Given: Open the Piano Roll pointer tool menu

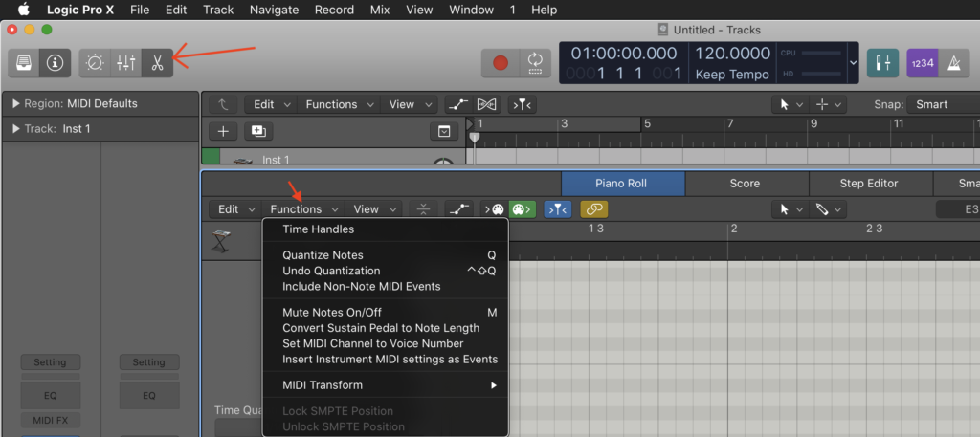Looking at the screenshot, I should coord(790,209).
